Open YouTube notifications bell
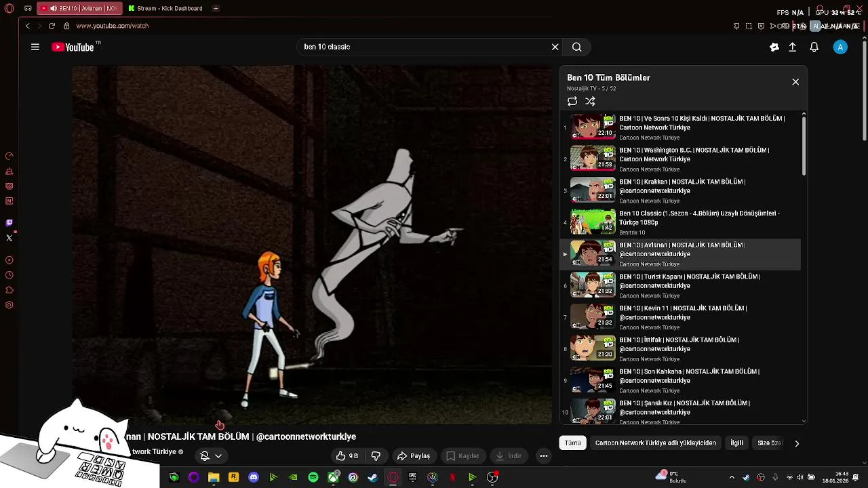868x488 pixels. [x=814, y=47]
